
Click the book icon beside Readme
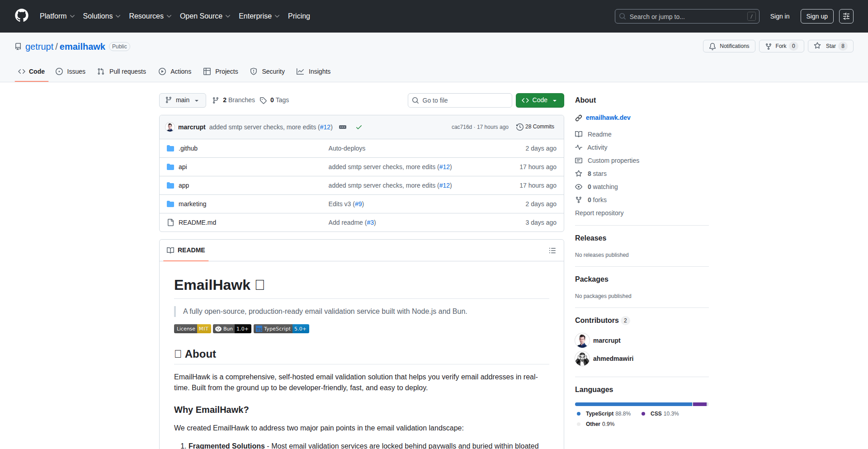point(579,134)
